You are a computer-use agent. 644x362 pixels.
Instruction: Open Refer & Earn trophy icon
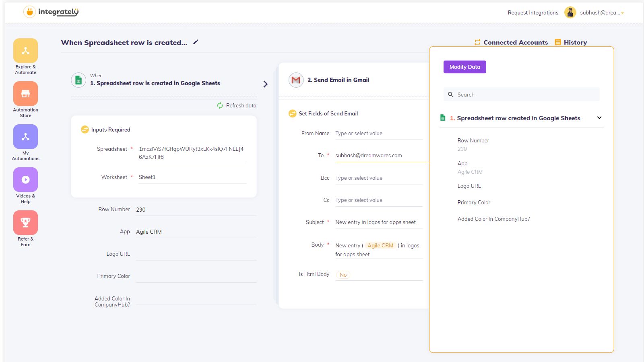25,222
